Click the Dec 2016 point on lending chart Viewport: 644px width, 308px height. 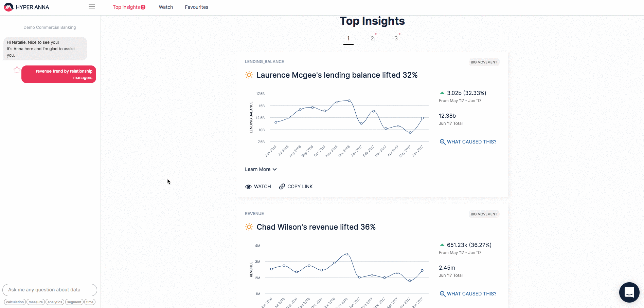coord(349,101)
